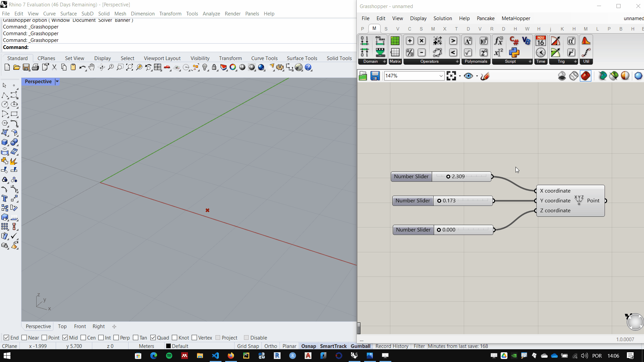This screenshot has width=644, height=362.
Task: Click the Grasshopper save document icon
Action: pos(375,76)
